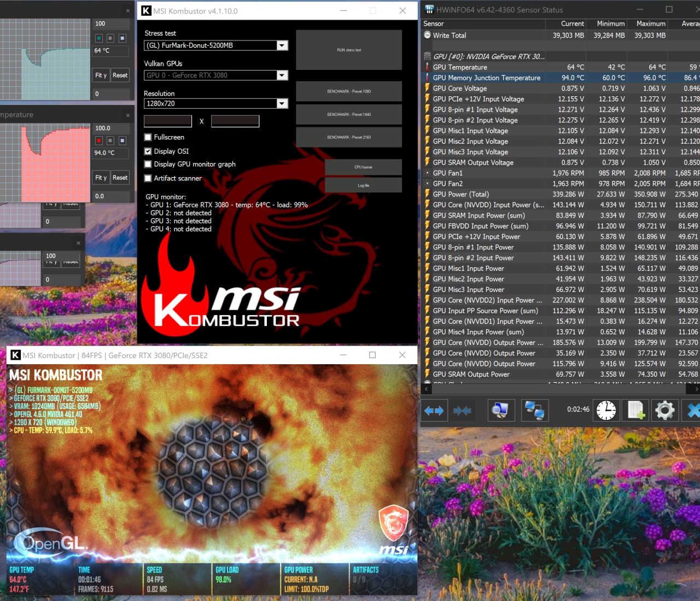Click the teal color swatch in 64 °C graph
The image size is (700, 601).
point(98,38)
